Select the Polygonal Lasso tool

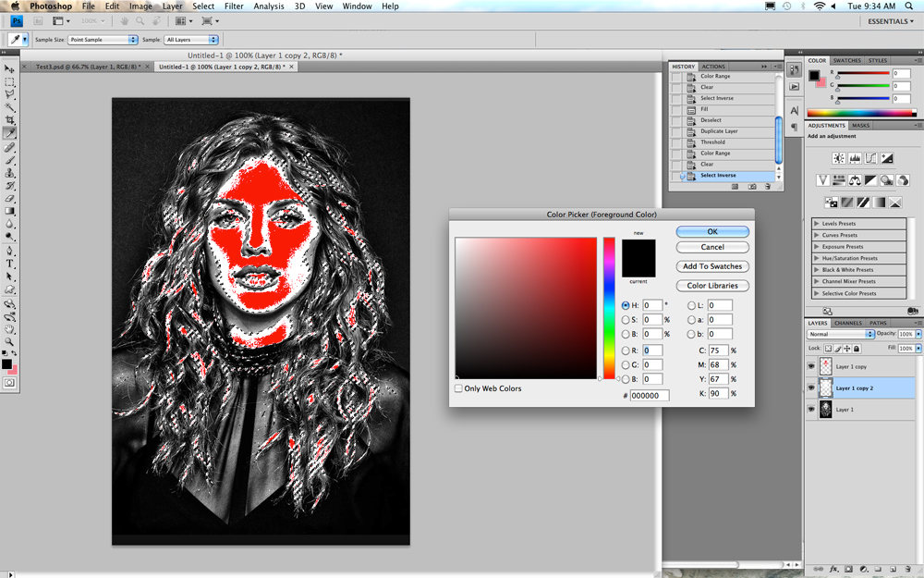(9, 94)
